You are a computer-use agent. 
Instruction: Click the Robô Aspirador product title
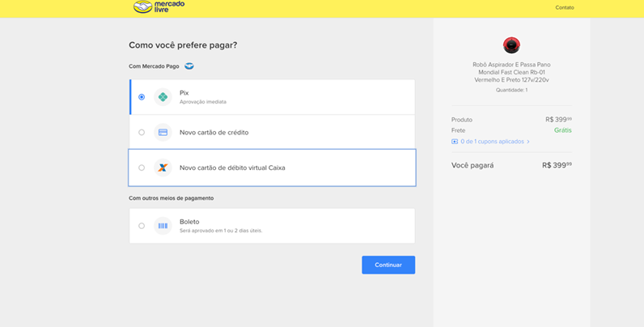(511, 72)
